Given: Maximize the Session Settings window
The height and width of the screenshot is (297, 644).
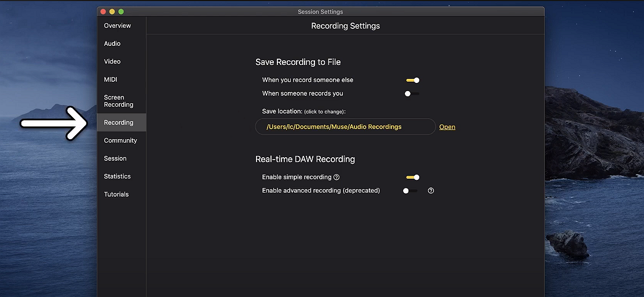Looking at the screenshot, I should click(x=121, y=12).
